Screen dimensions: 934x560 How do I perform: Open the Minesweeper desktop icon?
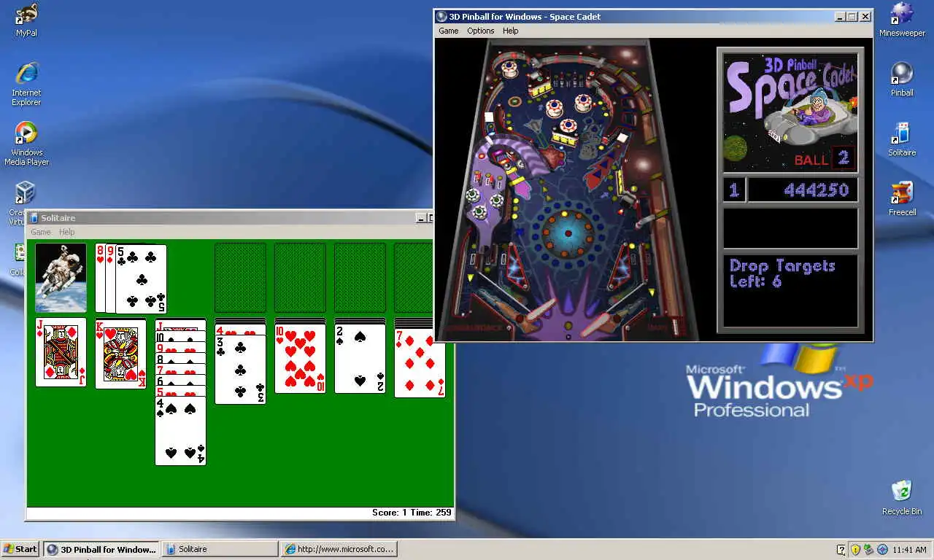pos(902,20)
